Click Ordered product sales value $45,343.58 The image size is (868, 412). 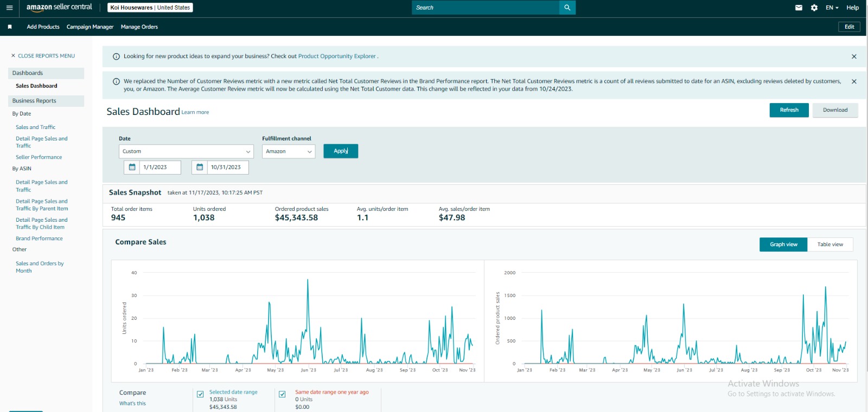pos(296,218)
